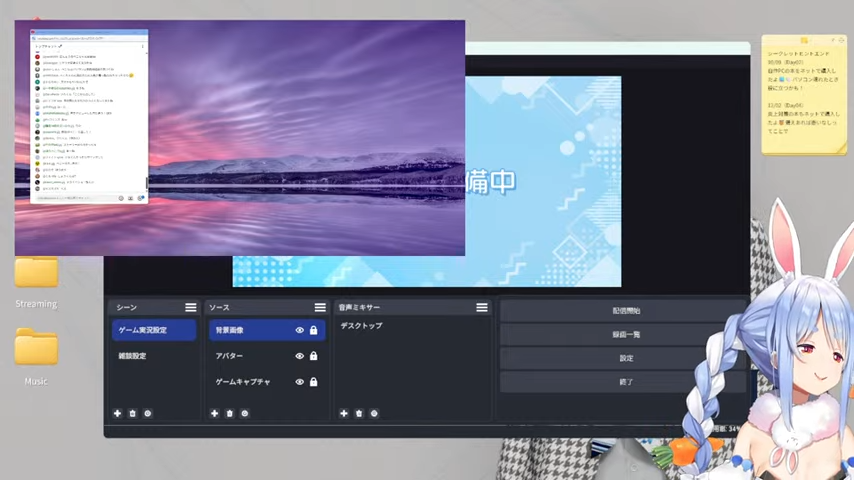This screenshot has height=480, width=854.
Task: Open the 音声ミキサー panel hamburger menu
Action: [482, 307]
